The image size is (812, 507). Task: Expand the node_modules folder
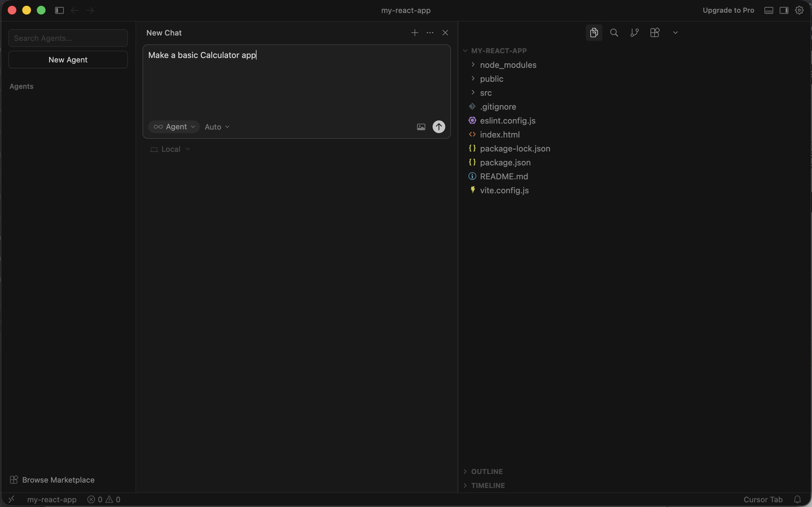(x=473, y=65)
